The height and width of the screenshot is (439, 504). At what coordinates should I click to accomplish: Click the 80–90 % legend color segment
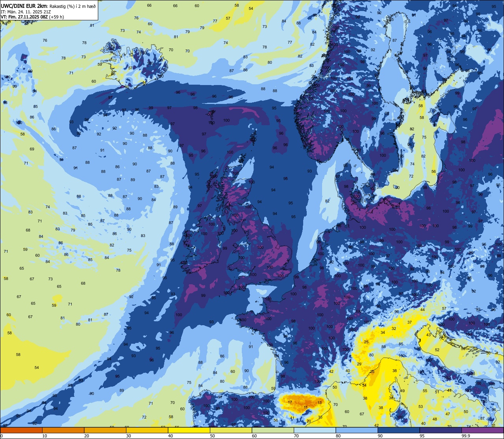[357, 430]
